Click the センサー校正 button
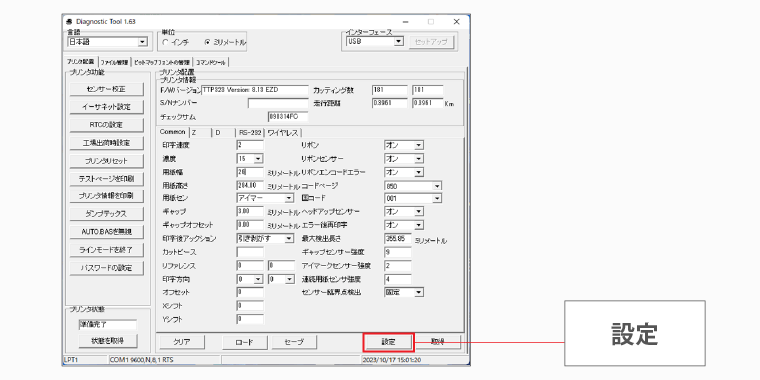The height and width of the screenshot is (380, 760). click(107, 89)
